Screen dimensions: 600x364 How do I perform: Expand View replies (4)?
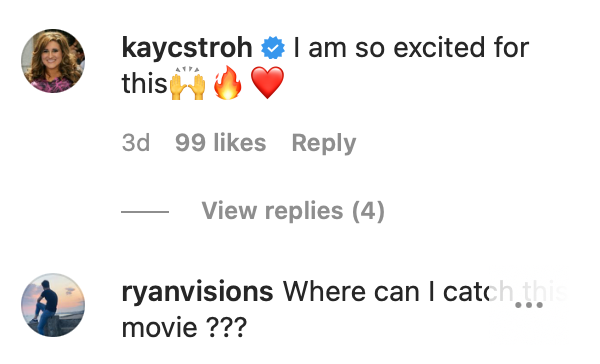point(293,211)
